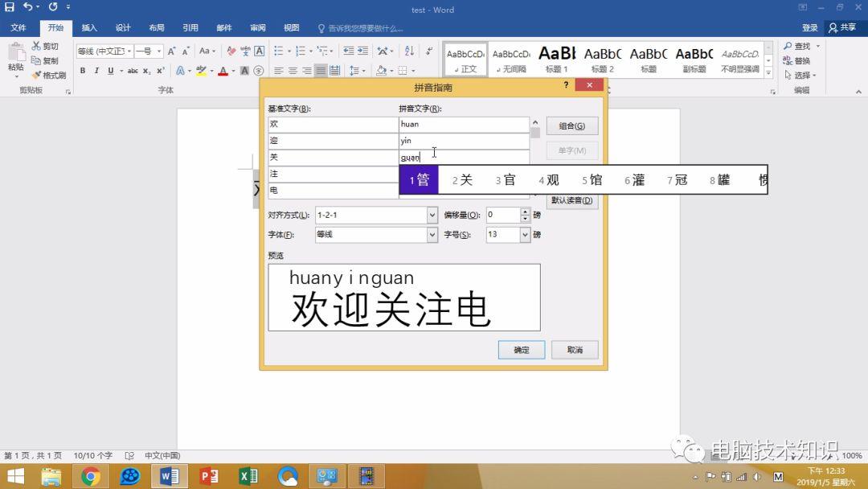Click the Shading paint bucket icon
The height and width of the screenshot is (489, 868).
(382, 70)
